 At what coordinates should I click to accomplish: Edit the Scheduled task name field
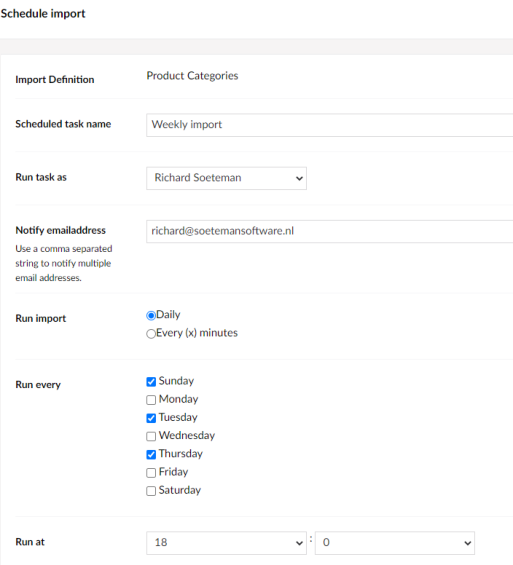point(330,125)
